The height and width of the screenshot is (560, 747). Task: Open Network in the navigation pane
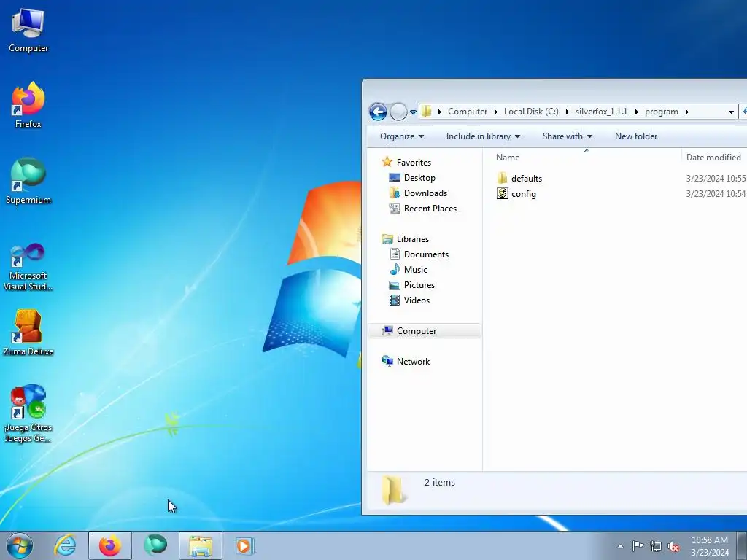click(x=413, y=362)
